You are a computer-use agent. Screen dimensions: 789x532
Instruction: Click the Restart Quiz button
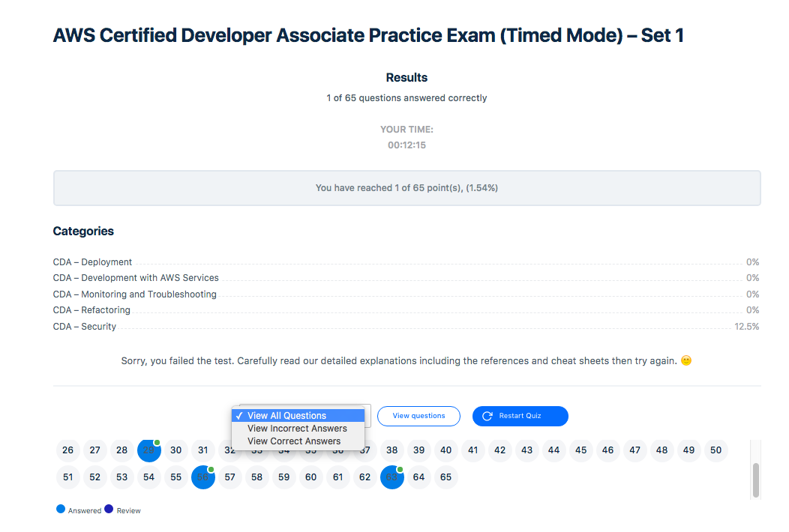coord(520,416)
